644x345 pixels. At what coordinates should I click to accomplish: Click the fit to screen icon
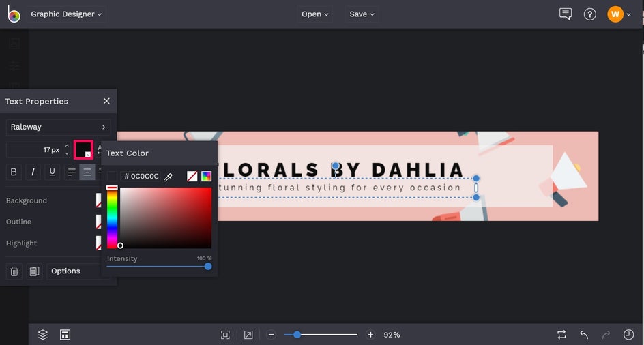225,335
